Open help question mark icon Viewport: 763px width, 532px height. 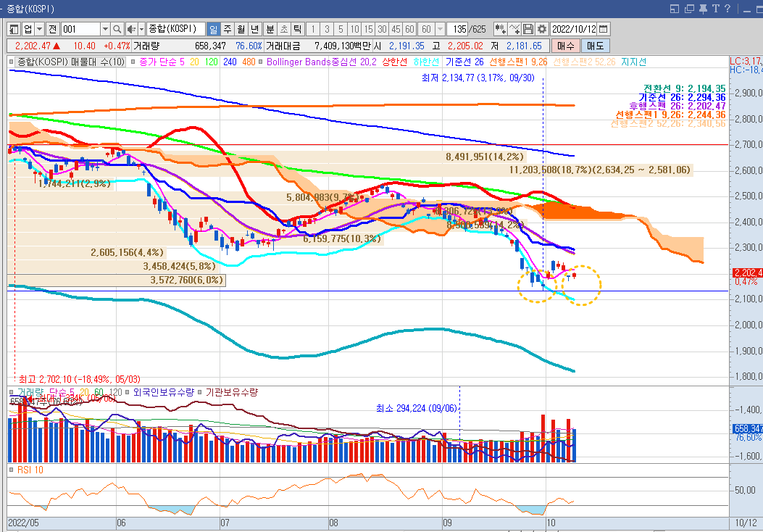point(727,9)
